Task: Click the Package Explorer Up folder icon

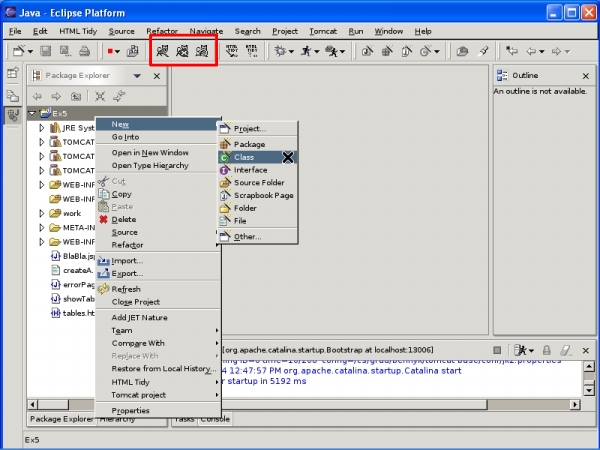Action: [x=76, y=96]
